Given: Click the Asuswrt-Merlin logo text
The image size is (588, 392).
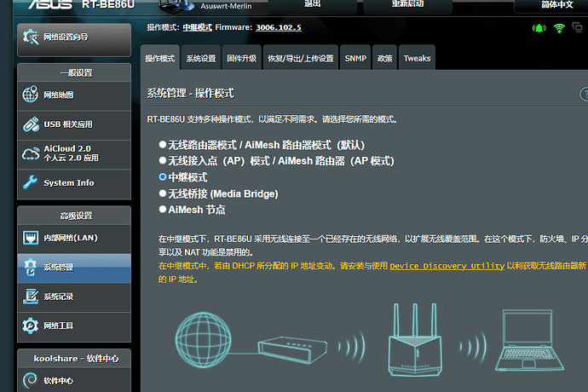Looking at the screenshot, I should click(226, 6).
